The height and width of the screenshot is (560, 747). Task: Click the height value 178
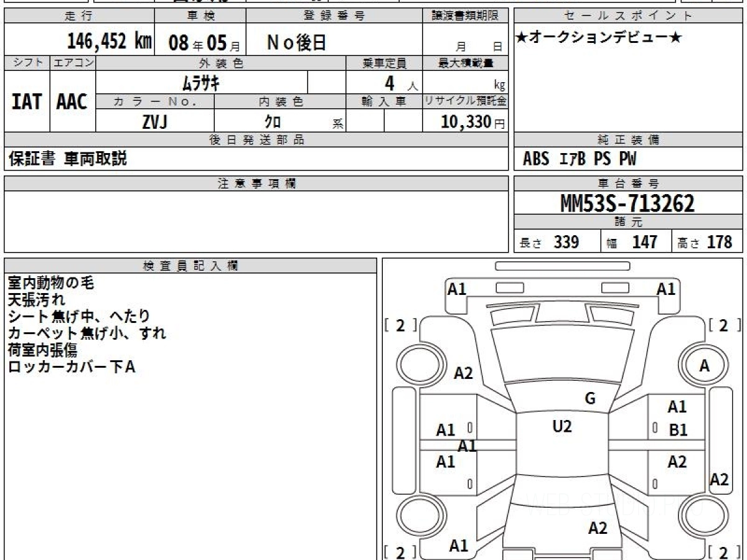pos(719,242)
